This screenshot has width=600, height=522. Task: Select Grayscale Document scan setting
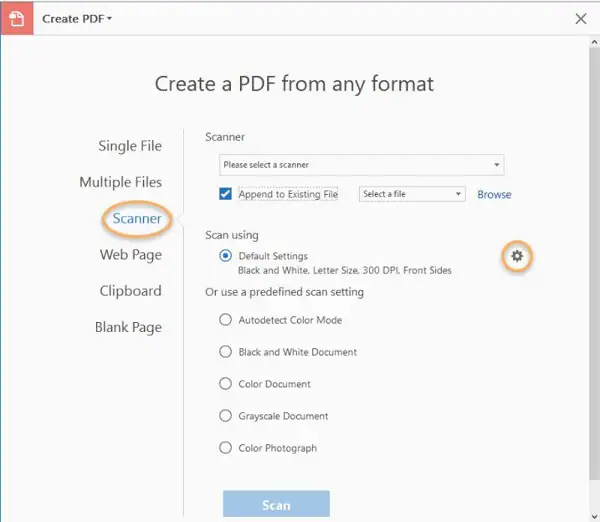[225, 416]
